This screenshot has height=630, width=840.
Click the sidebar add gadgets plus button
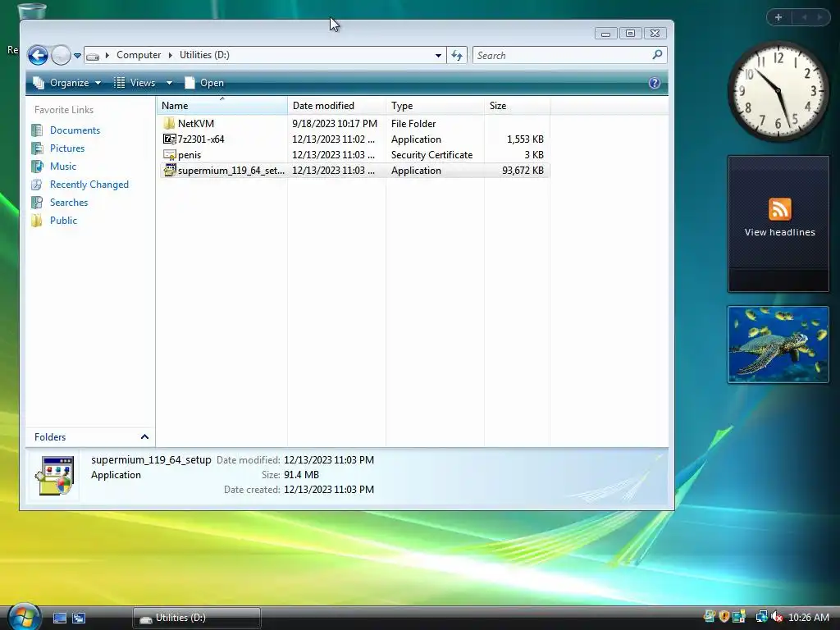[x=778, y=17]
